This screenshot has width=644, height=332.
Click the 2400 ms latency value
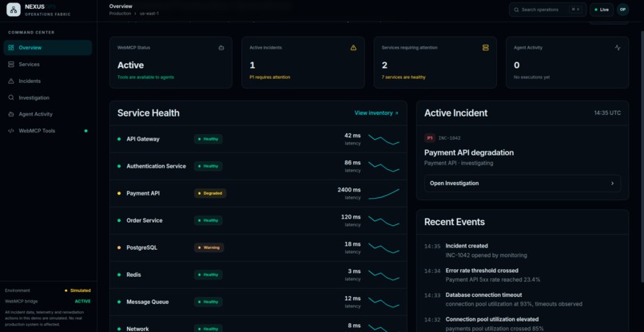pyautogui.click(x=349, y=190)
